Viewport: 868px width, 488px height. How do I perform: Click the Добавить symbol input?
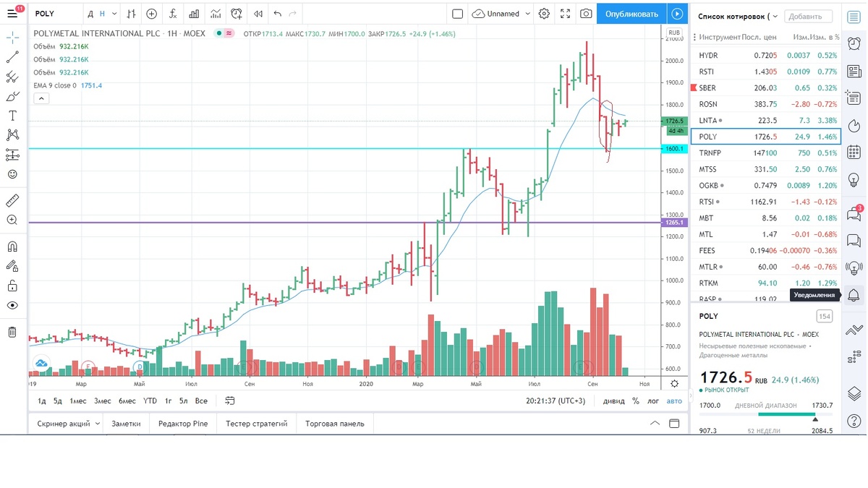pos(807,16)
